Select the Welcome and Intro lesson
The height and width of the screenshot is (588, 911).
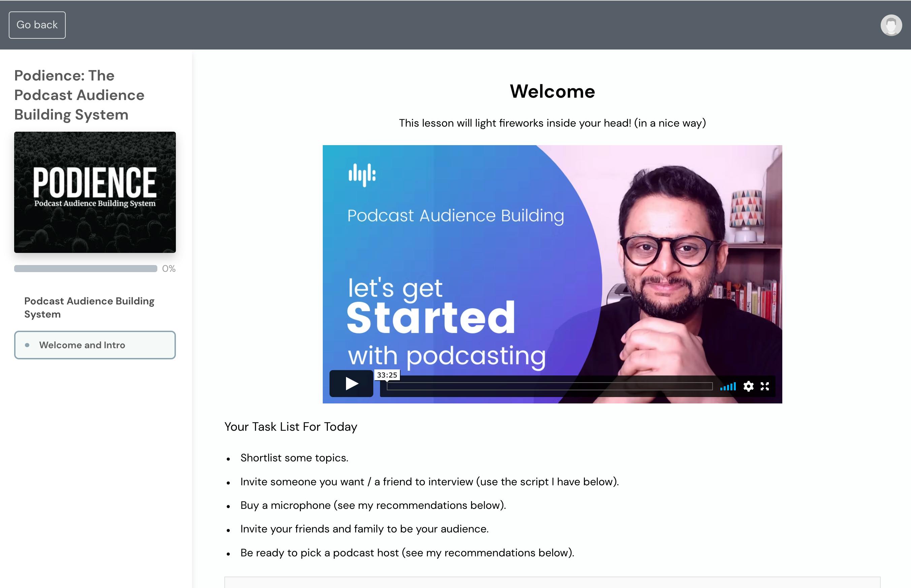pos(82,345)
